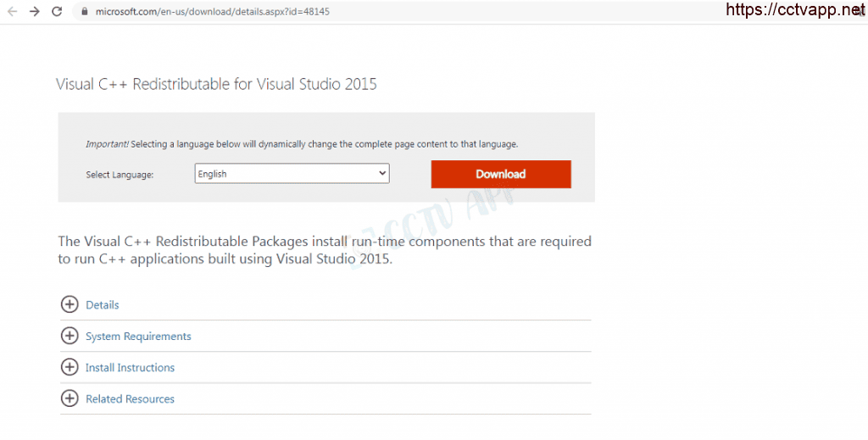868x440 pixels.
Task: Click the browser back arrow
Action: click(13, 12)
